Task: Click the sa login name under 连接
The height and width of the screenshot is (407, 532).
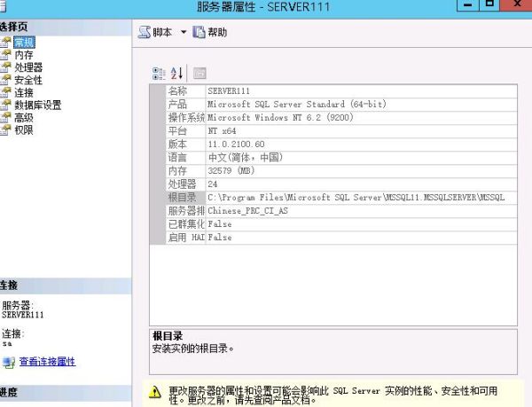Action: click(x=7, y=344)
